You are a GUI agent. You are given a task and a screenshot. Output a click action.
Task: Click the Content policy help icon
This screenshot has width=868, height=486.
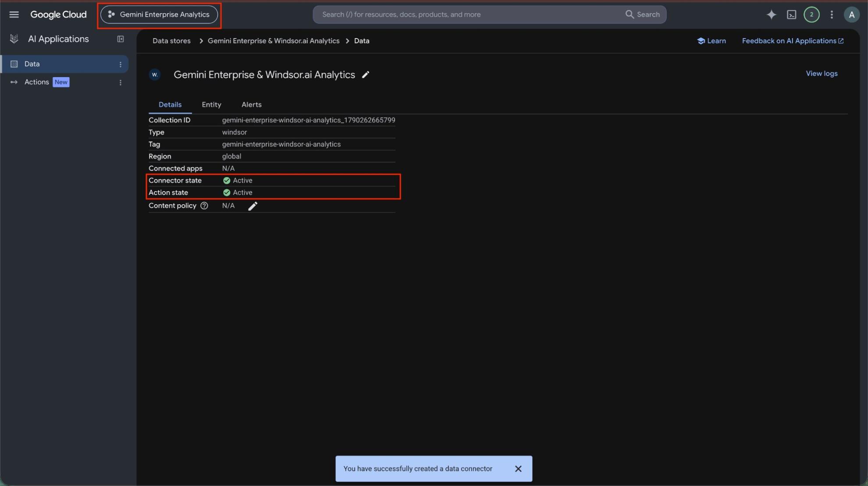point(204,206)
